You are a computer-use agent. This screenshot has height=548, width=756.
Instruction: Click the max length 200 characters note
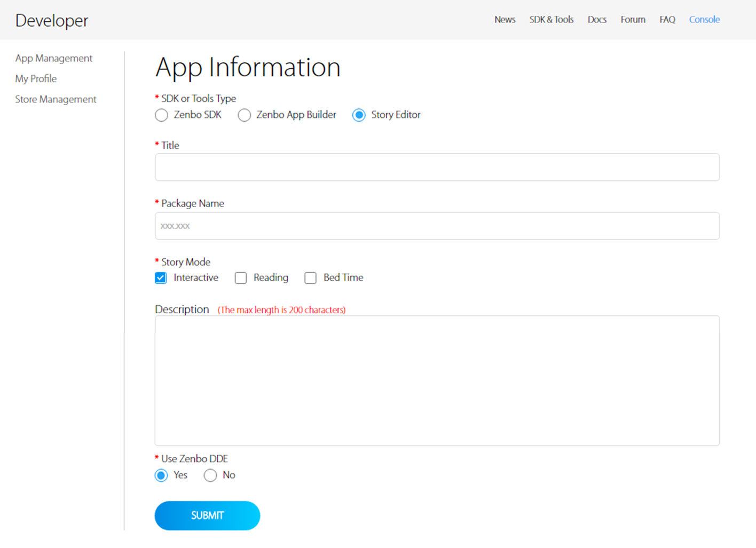coord(281,310)
